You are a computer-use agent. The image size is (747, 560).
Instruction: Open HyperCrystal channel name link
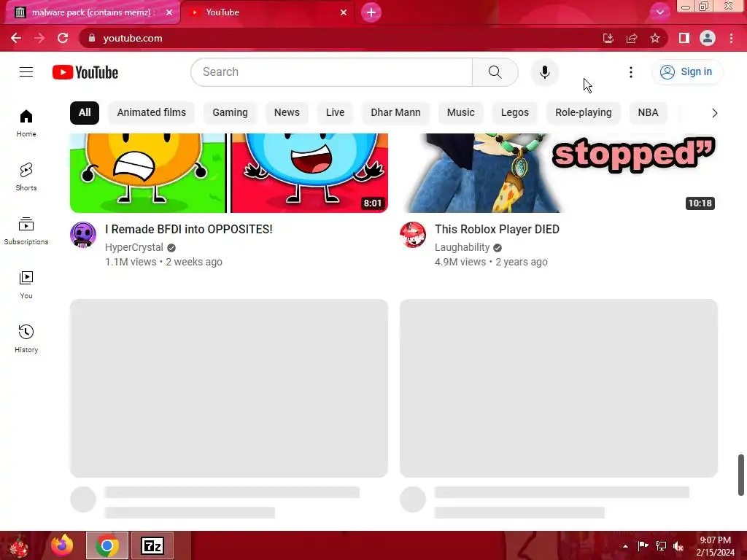(x=134, y=248)
